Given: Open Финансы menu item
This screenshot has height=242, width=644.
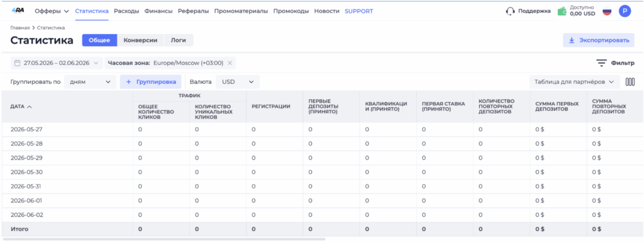Looking at the screenshot, I should 158,11.
